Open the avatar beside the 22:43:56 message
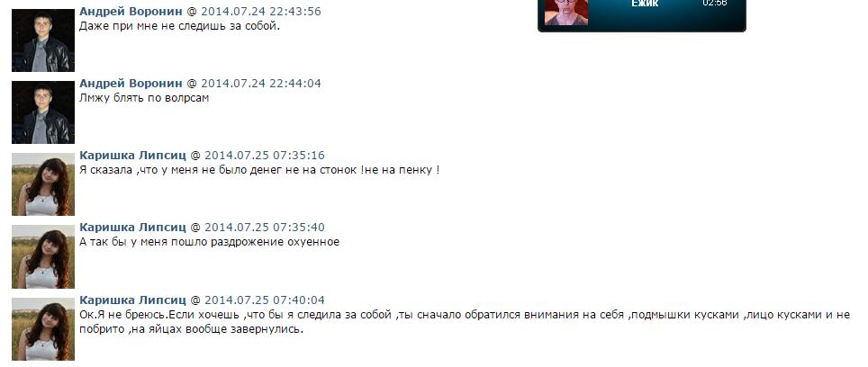Viewport: 868px width, 367px height. 43,40
